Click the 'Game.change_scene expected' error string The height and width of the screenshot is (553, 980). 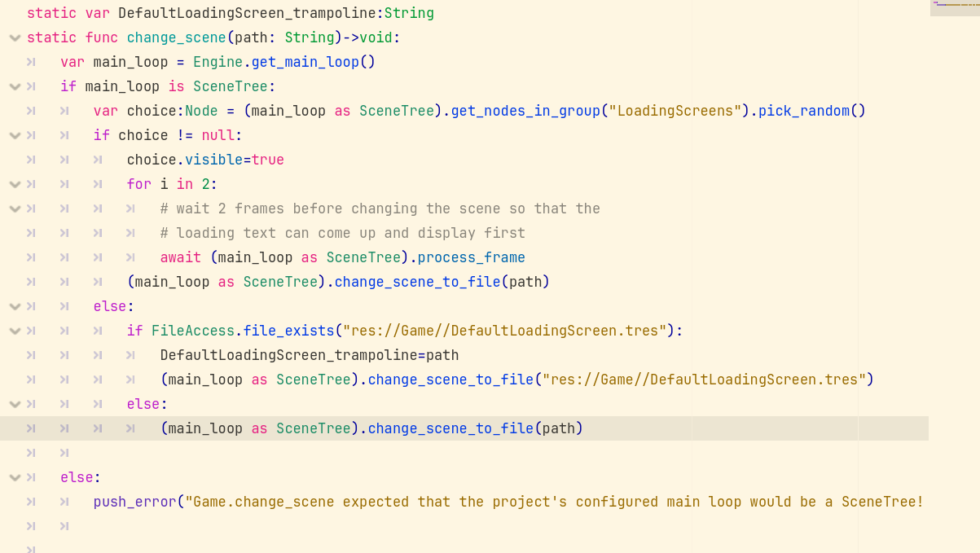pos(555,502)
